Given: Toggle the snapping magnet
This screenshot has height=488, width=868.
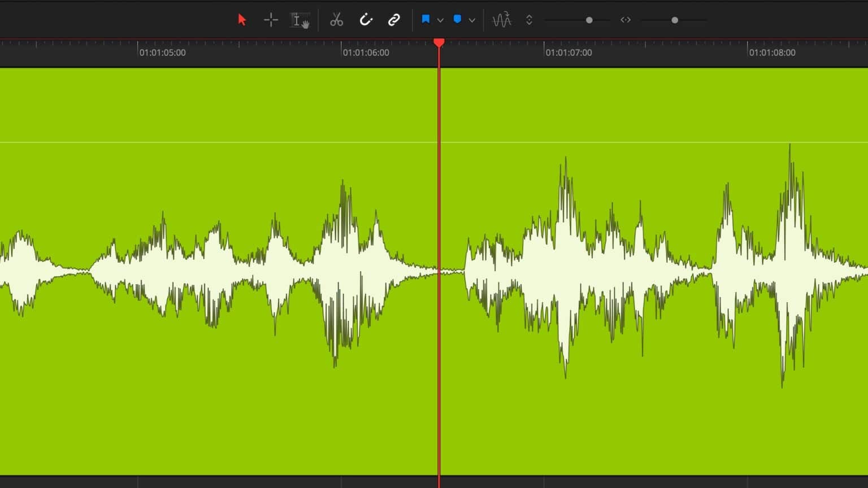Looking at the screenshot, I should pyautogui.click(x=366, y=20).
